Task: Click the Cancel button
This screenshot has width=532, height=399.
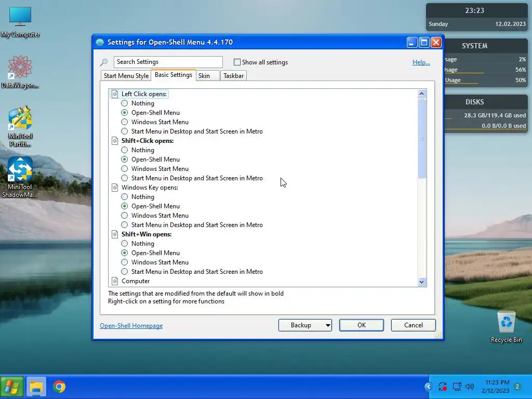Action: (413, 325)
